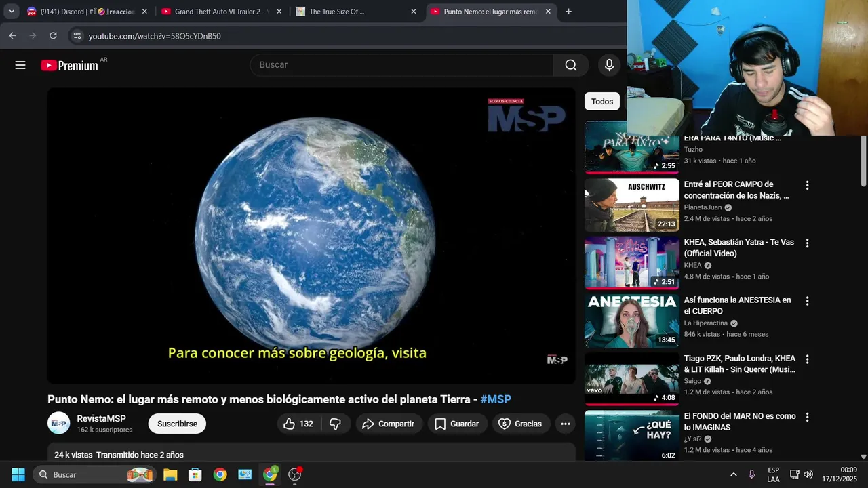Image resolution: width=868 pixels, height=488 pixels.
Task: Focus the Buscar YouTube search field
Action: pyautogui.click(x=401, y=65)
